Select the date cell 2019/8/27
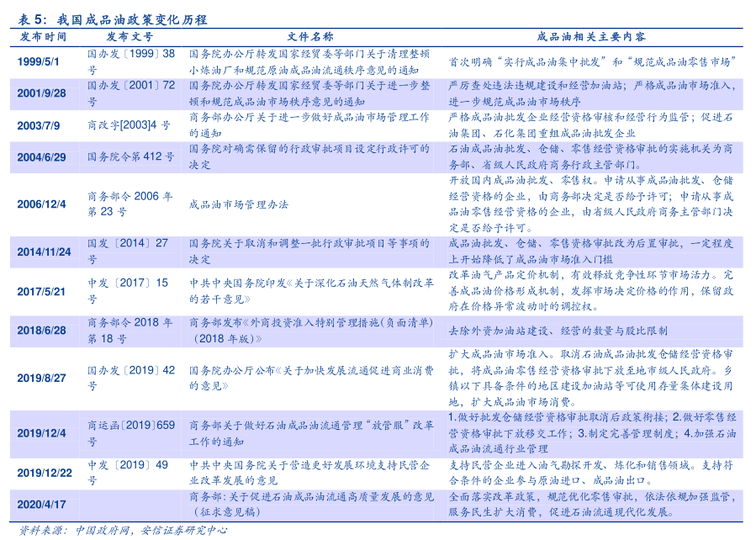The height and width of the screenshot is (540, 756). 42,378
